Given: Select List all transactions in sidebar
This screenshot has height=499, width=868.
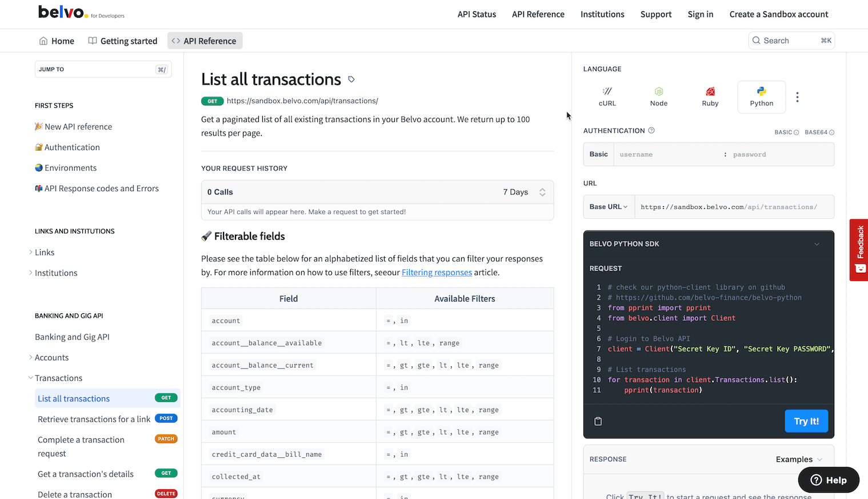Looking at the screenshot, I should (x=107, y=399).
